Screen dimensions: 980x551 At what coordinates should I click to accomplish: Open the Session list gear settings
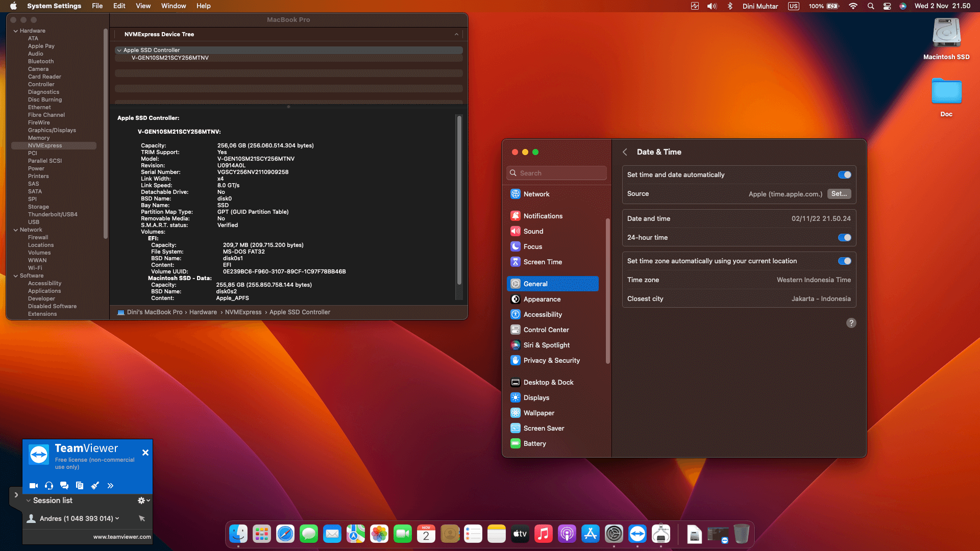pyautogui.click(x=141, y=500)
